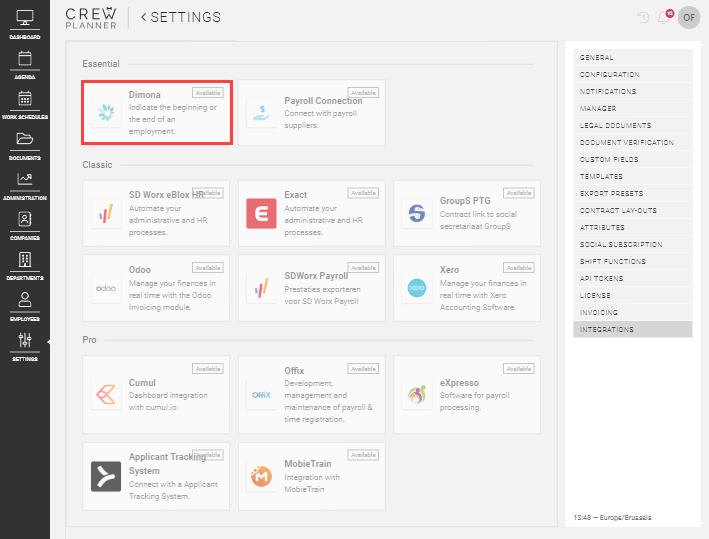Select the Dimona integration card
Image resolution: width=709 pixels, height=539 pixels.
point(157,113)
